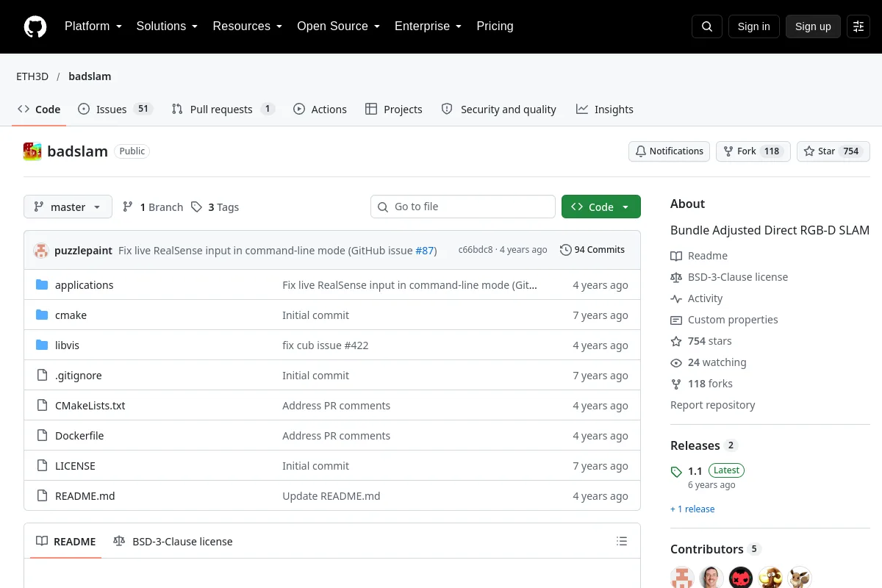Switch to Security and quality tab
The width and height of the screenshot is (882, 588).
498,110
